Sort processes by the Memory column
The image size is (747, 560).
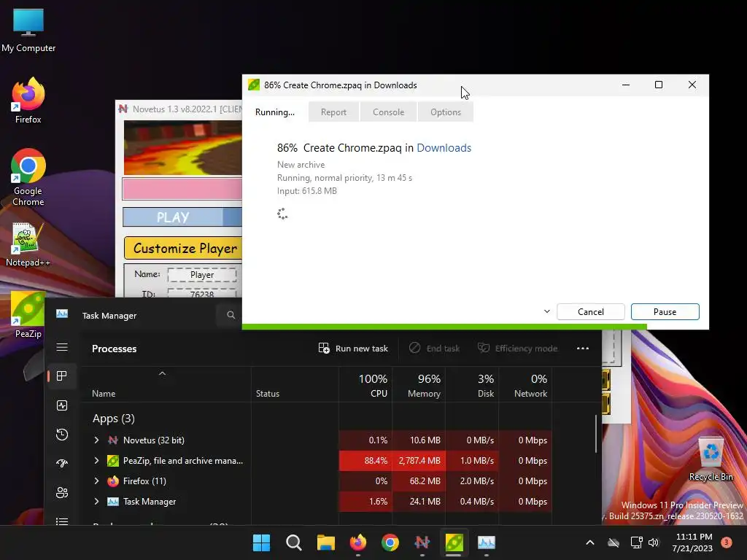click(x=419, y=385)
